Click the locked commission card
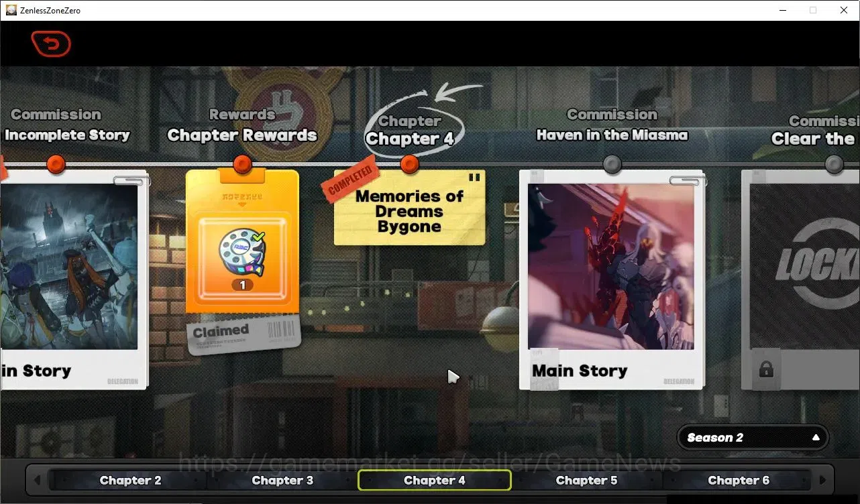Screen dimensions: 860x504 click(x=800, y=279)
